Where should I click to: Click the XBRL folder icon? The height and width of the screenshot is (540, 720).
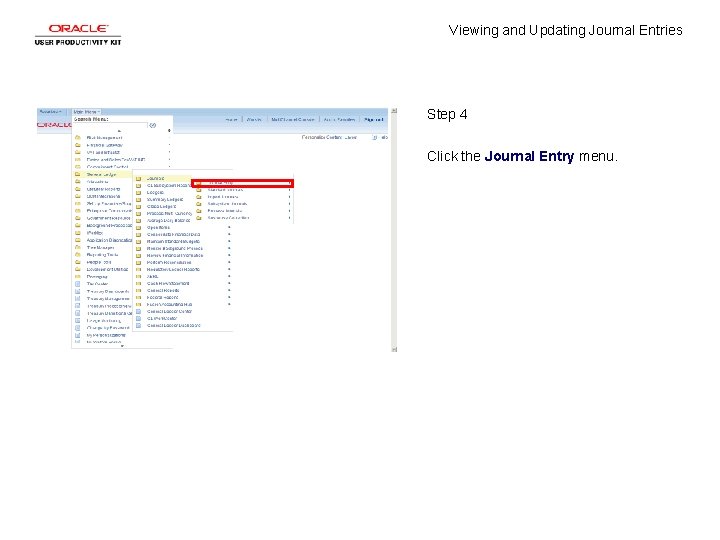[138, 276]
